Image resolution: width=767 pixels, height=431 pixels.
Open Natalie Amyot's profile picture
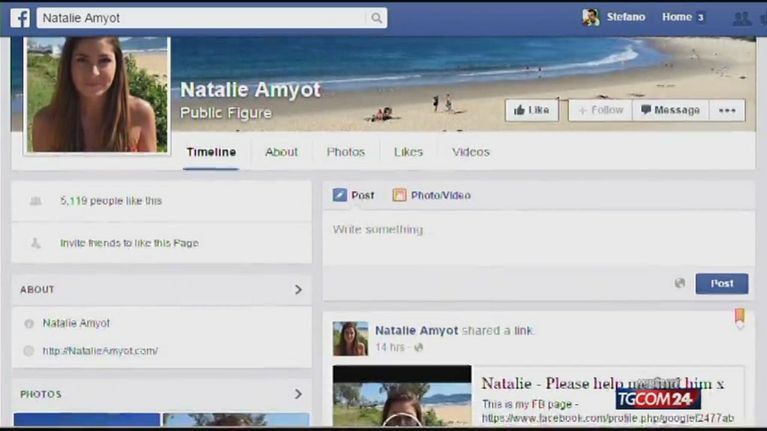coord(96,95)
